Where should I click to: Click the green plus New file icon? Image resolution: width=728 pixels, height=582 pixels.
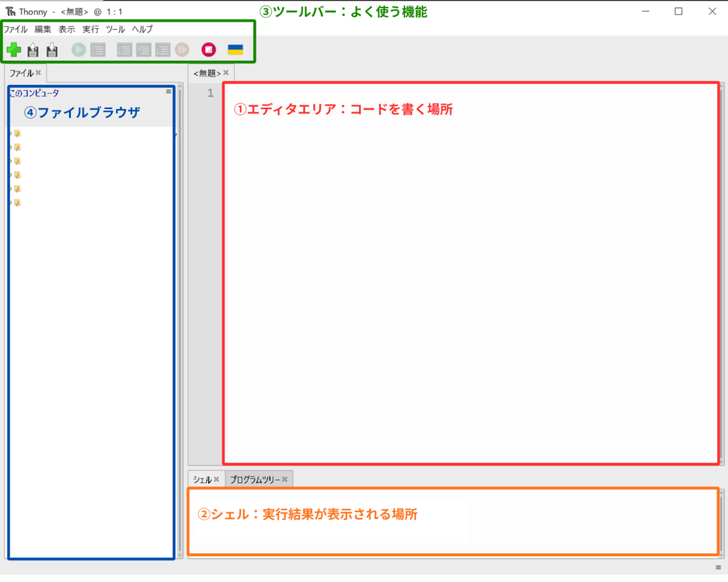[13, 50]
